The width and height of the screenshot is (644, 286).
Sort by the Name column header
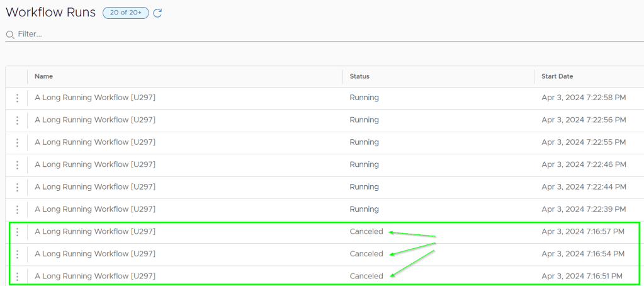coord(44,76)
